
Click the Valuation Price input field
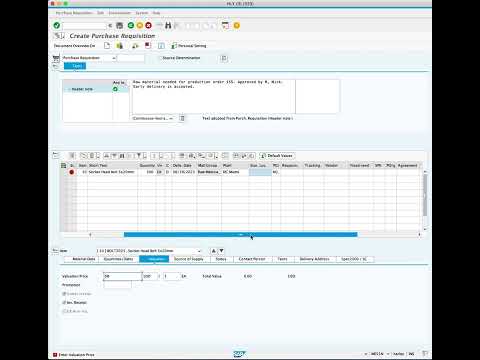coord(122,276)
